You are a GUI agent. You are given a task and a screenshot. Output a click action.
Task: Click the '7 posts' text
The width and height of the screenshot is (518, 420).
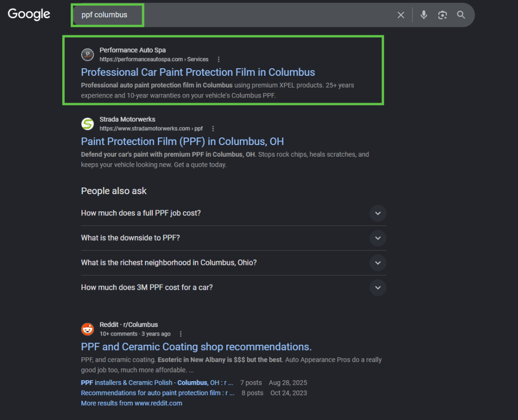251,383
